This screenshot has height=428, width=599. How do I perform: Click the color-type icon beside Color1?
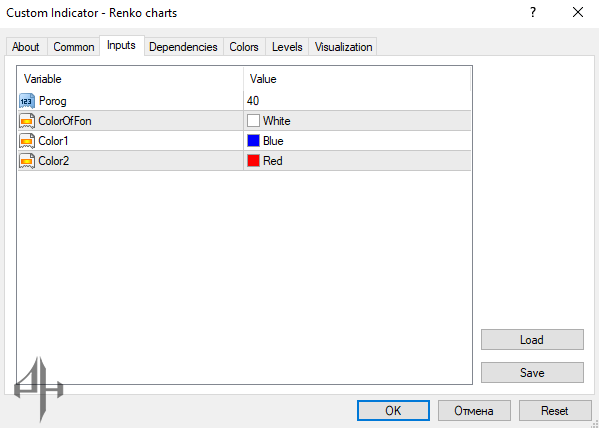click(x=27, y=141)
